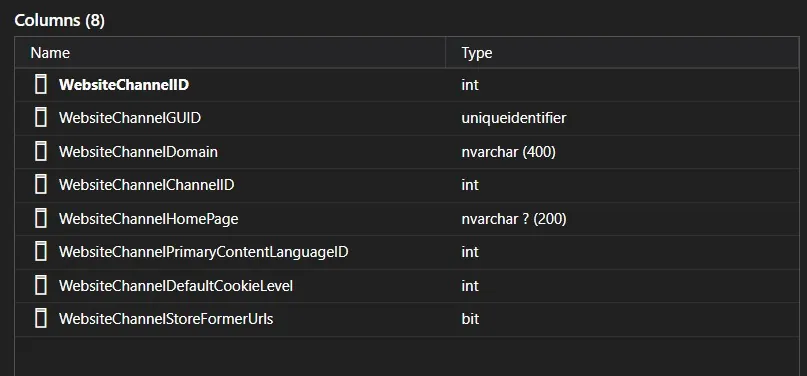Click the bit type cell
The width and height of the screenshot is (807, 376).
(x=470, y=319)
